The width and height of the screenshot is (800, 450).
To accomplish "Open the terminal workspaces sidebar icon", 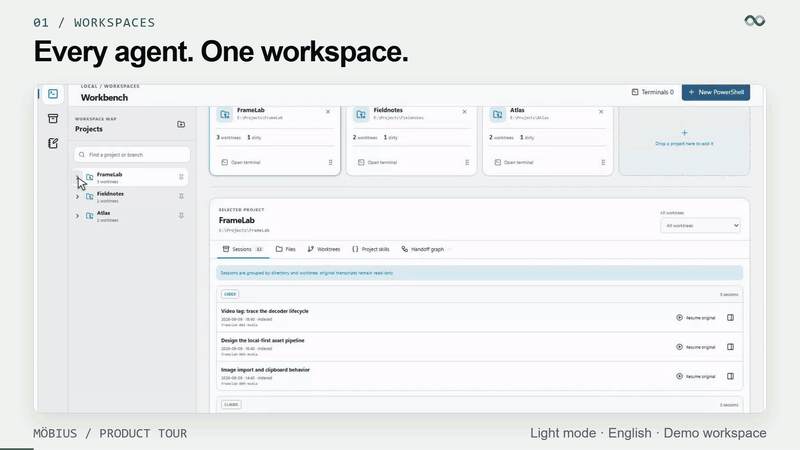I will tap(53, 94).
